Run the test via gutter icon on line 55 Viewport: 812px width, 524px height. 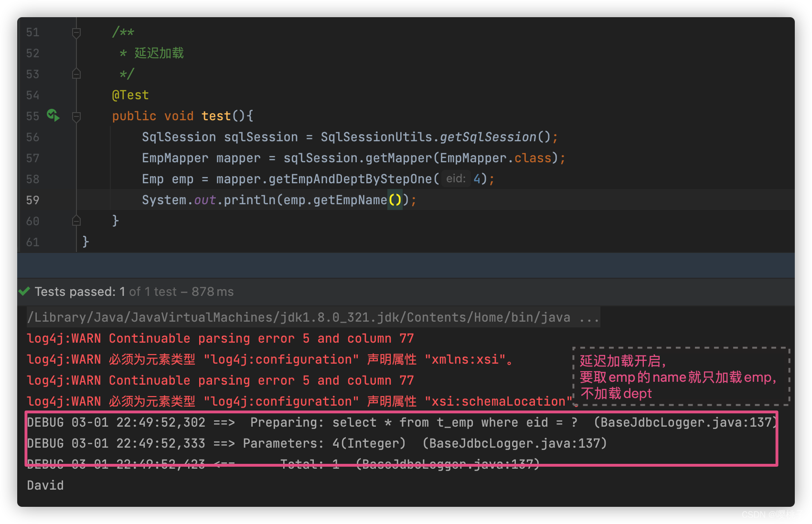pyautogui.click(x=53, y=115)
